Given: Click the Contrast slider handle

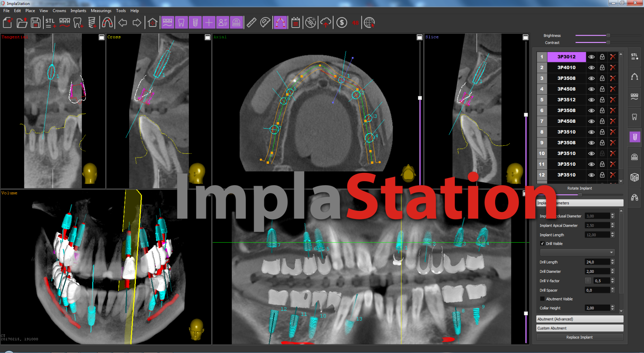Looking at the screenshot, I should pyautogui.click(x=608, y=43).
